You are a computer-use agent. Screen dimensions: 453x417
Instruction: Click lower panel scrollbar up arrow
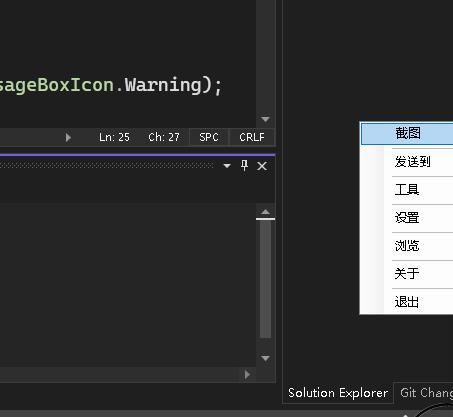tap(265, 212)
